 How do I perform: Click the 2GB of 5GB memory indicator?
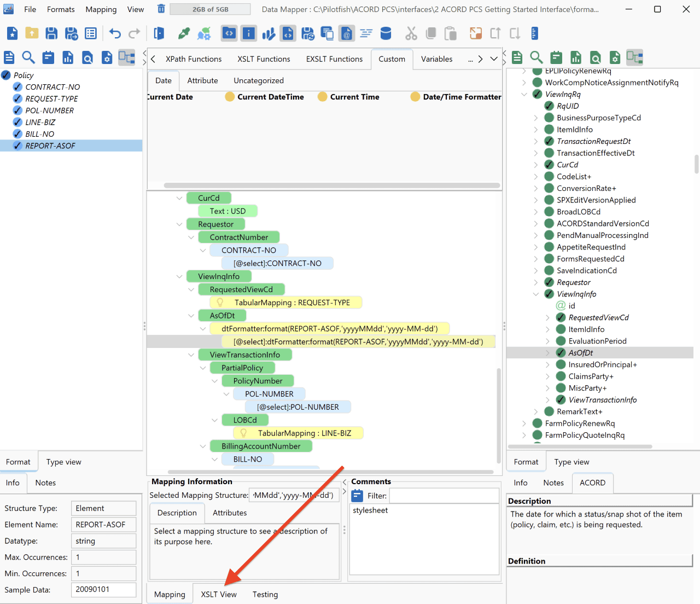(210, 9)
